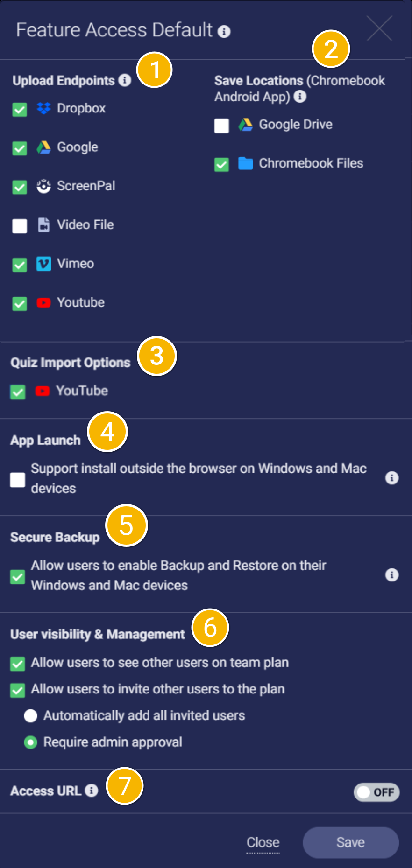Click the Save Locations info icon
Screen dimensions: 412x868
(300, 96)
